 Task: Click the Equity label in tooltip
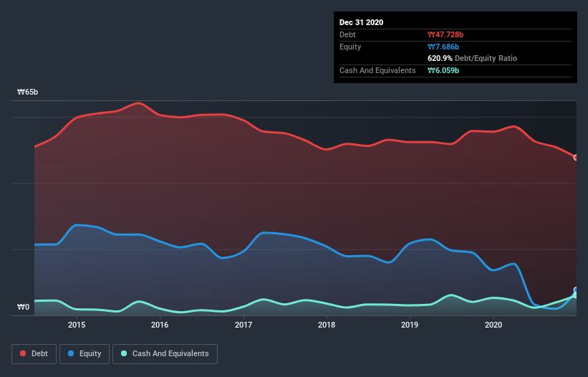coord(350,47)
